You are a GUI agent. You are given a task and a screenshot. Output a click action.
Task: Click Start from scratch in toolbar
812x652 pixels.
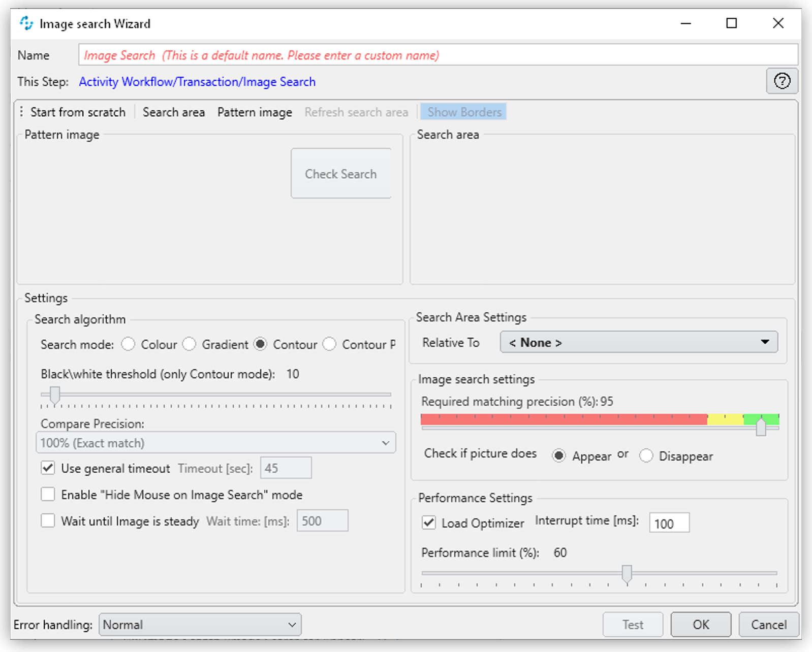(x=78, y=112)
